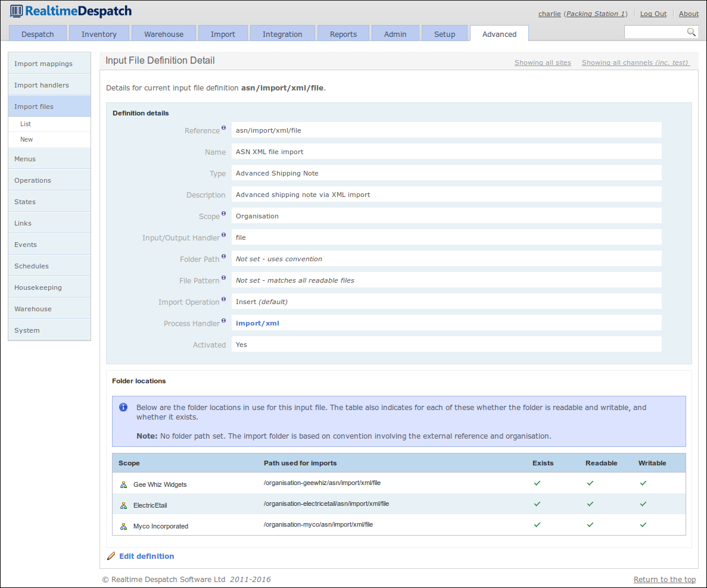
Task: Open Events sidebar section
Action: [x=49, y=244]
